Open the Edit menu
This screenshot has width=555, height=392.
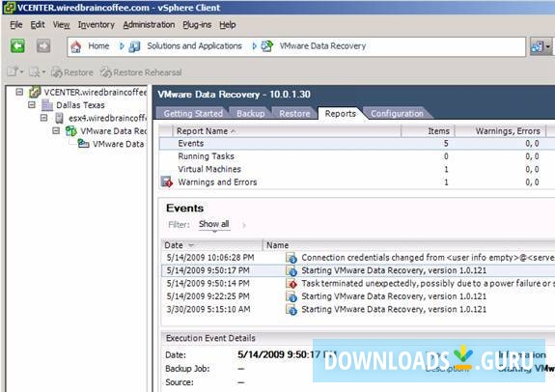38,25
